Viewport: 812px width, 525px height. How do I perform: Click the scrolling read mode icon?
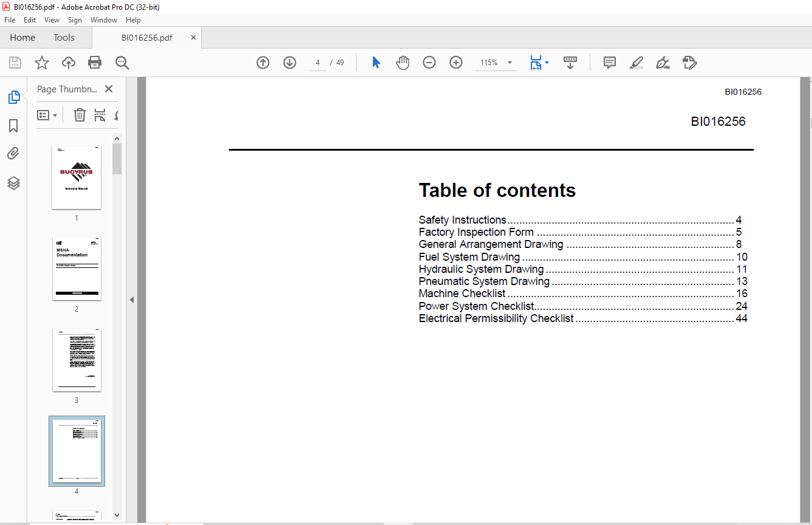570,63
